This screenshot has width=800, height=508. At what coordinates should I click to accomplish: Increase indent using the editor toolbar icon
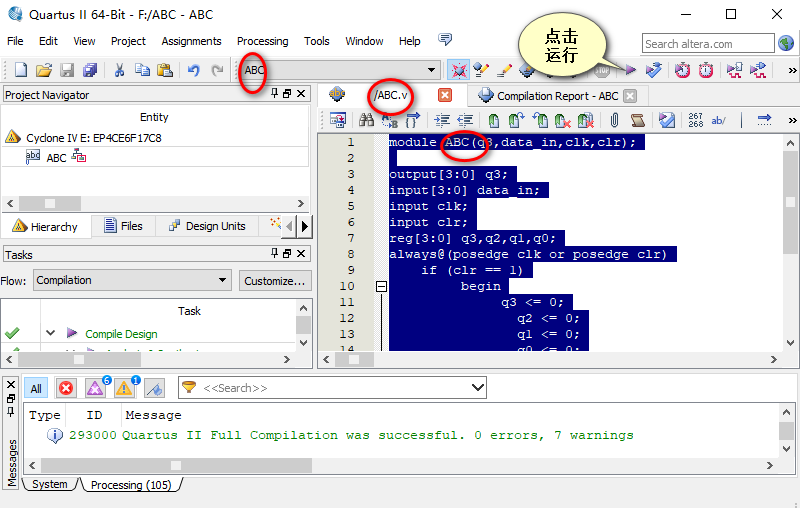[442, 120]
